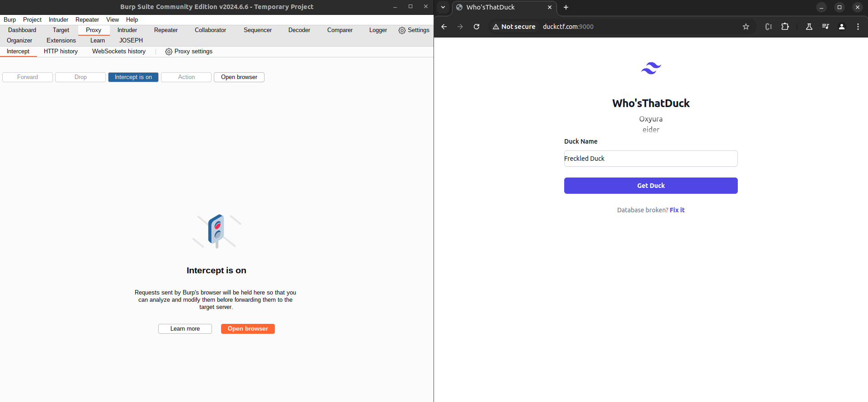868x402 pixels.
Task: Focus the Duck Name input field
Action: tap(651, 159)
